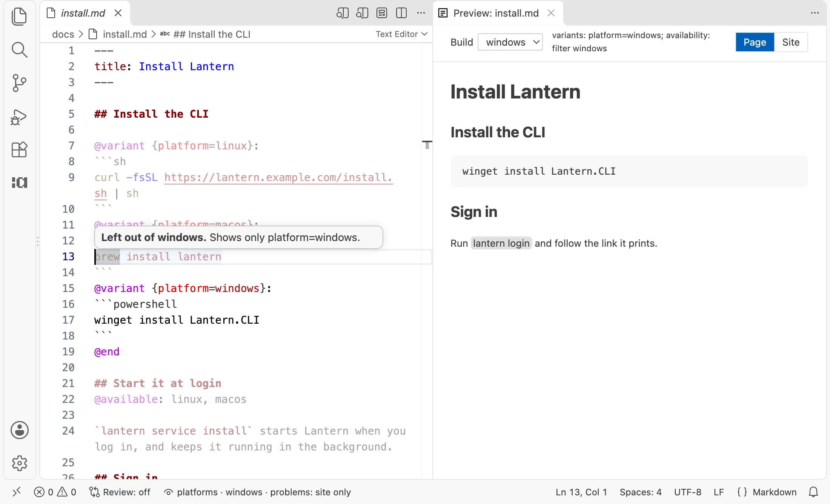The height and width of the screenshot is (504, 830).
Task: Open errors and warnings count
Action: (x=55, y=492)
